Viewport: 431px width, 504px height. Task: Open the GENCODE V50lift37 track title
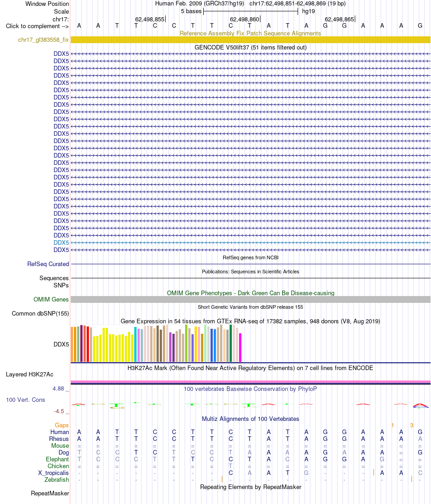(250, 47)
